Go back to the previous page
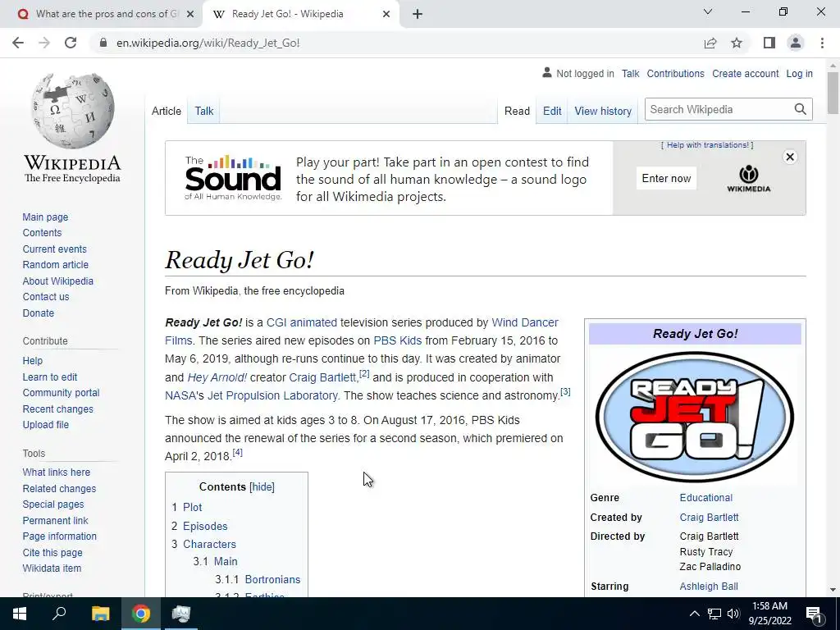 click(x=18, y=43)
